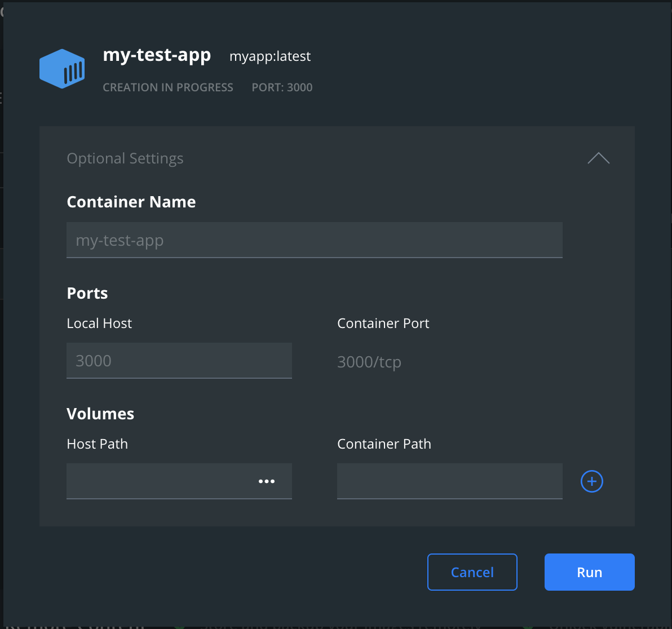This screenshot has width=672, height=629.
Task: Click the PORT: 3000 label in header
Action: coord(282,87)
